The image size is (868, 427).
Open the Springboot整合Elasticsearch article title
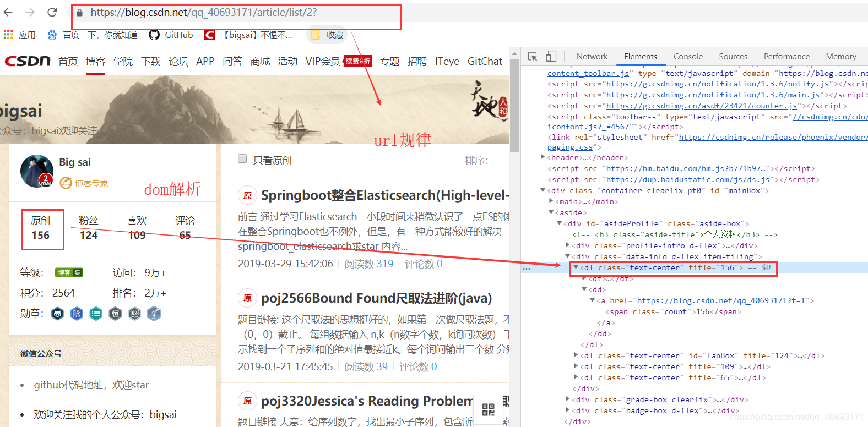(385, 195)
